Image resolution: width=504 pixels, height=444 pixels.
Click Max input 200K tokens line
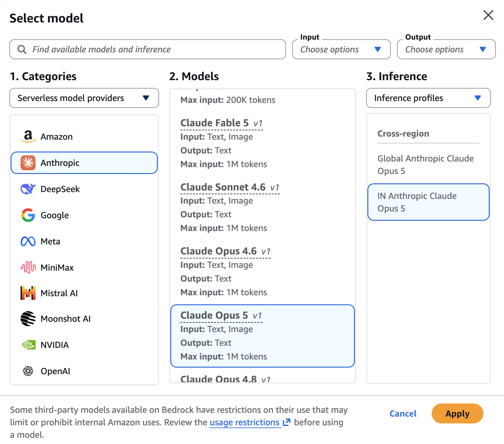tap(228, 100)
